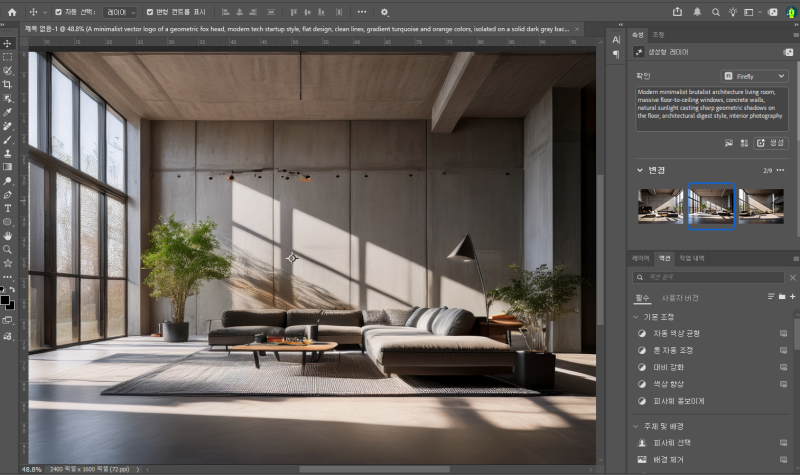Image resolution: width=800 pixels, height=475 pixels.
Task: Collapse the 기본 조정 action group
Action: point(636,317)
